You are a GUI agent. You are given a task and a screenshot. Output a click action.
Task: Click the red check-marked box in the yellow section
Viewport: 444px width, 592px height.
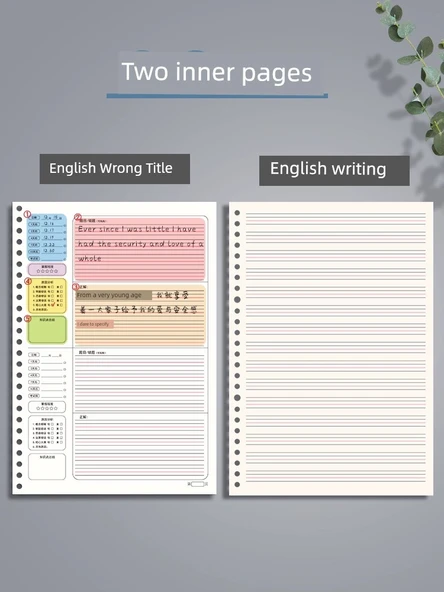pos(53,305)
